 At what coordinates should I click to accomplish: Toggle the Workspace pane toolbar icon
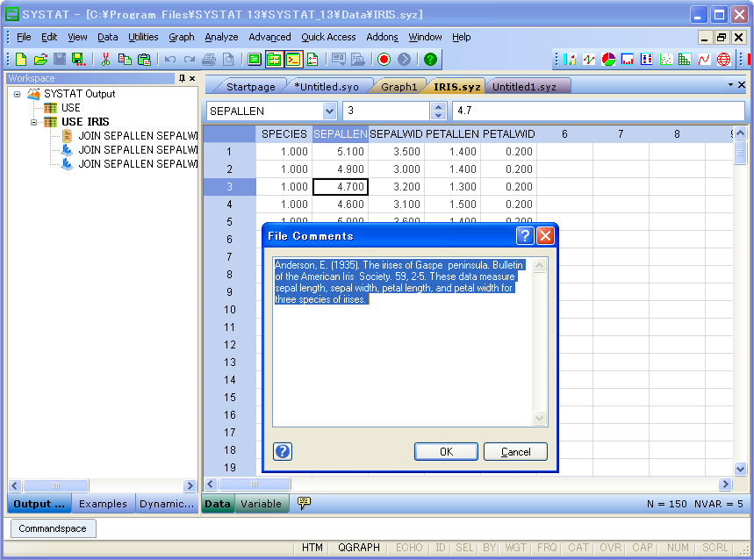click(274, 59)
